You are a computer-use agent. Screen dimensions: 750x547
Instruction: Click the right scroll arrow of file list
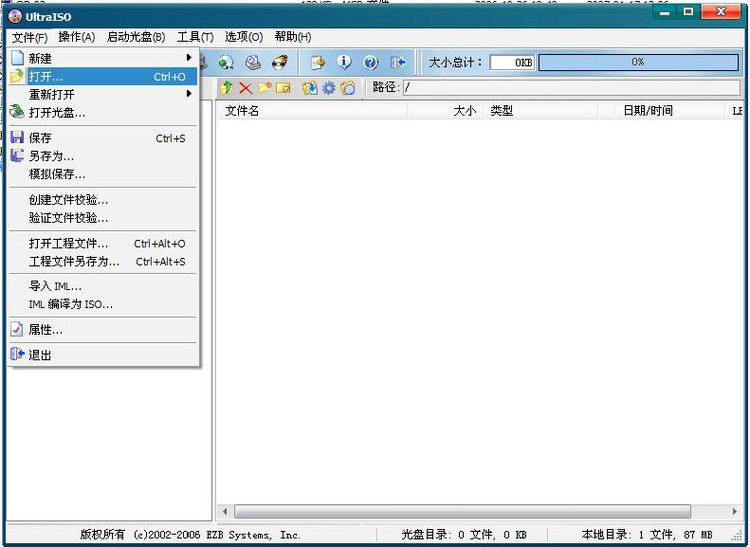click(x=735, y=511)
